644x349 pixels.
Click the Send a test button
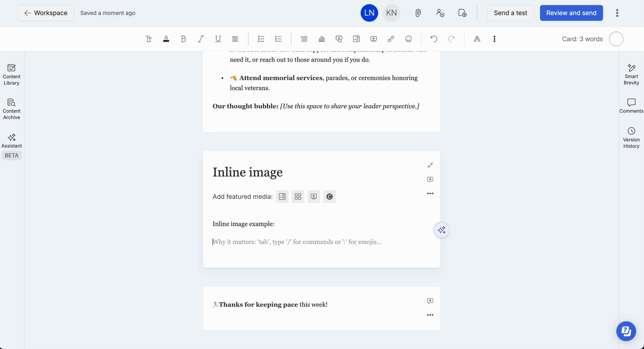coord(510,13)
